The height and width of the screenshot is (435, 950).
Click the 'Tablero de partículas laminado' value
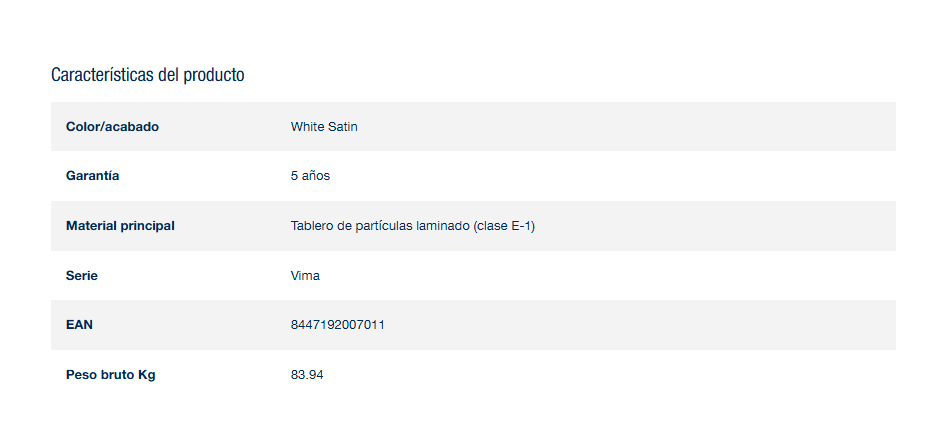click(380, 226)
